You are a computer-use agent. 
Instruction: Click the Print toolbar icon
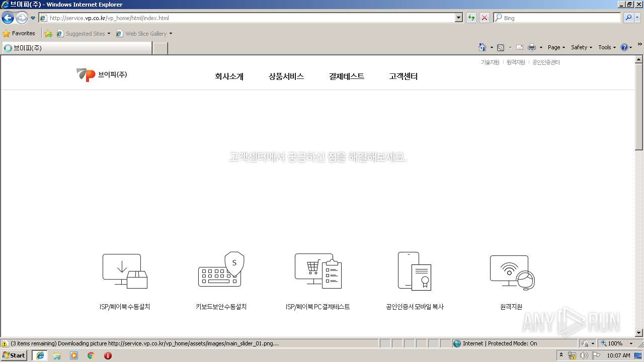532,47
